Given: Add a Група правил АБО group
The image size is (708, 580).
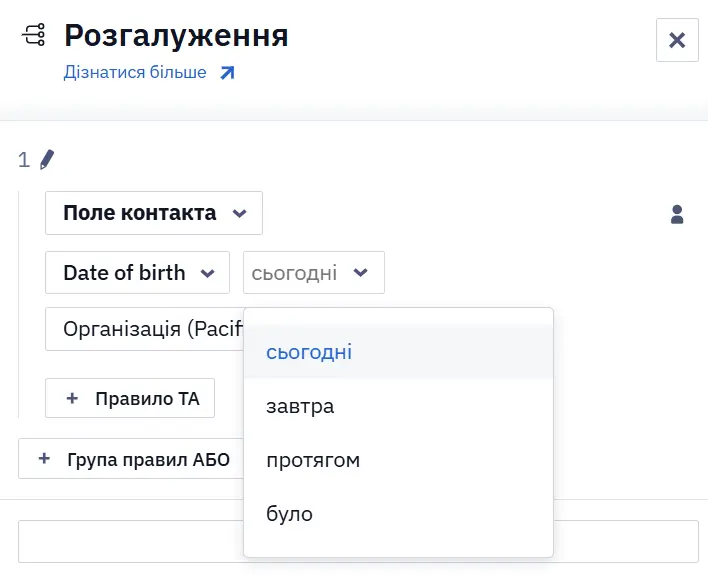Looking at the screenshot, I should point(131,459).
